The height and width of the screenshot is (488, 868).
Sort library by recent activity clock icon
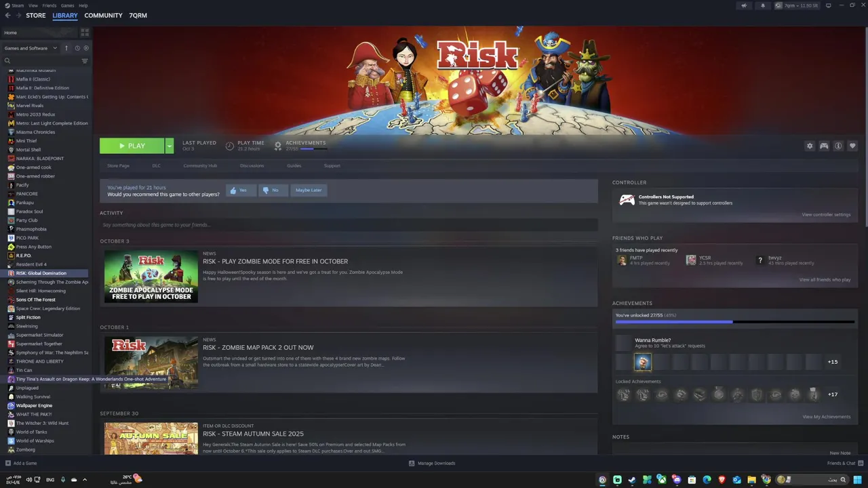pyautogui.click(x=77, y=48)
